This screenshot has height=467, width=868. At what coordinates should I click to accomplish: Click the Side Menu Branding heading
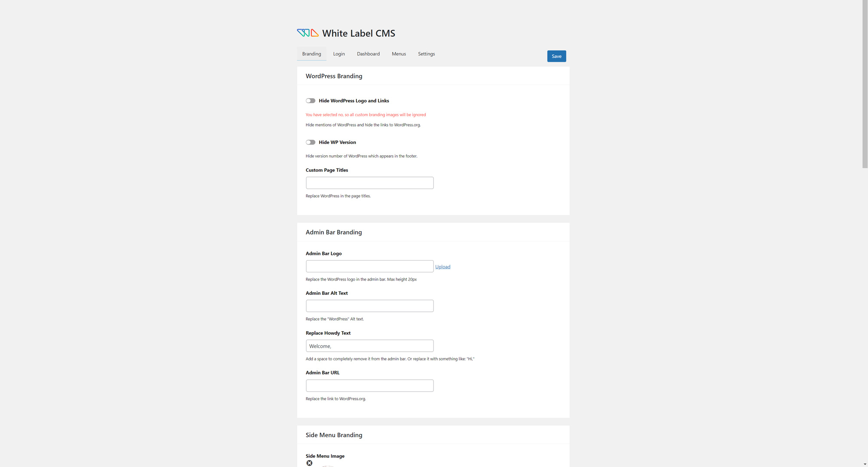[334, 435]
